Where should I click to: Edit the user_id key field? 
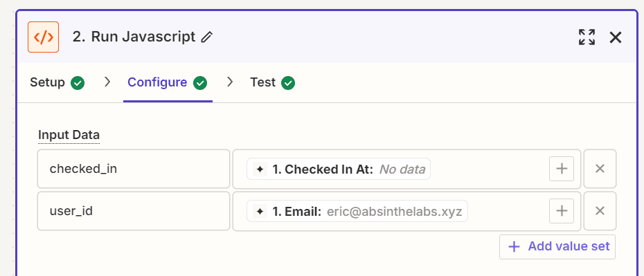134,211
